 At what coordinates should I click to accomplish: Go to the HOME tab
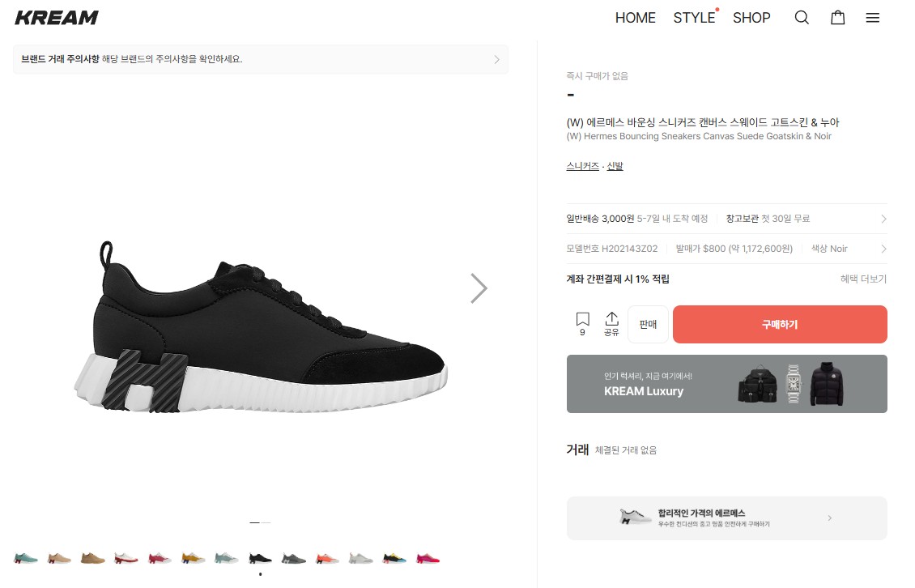635,18
